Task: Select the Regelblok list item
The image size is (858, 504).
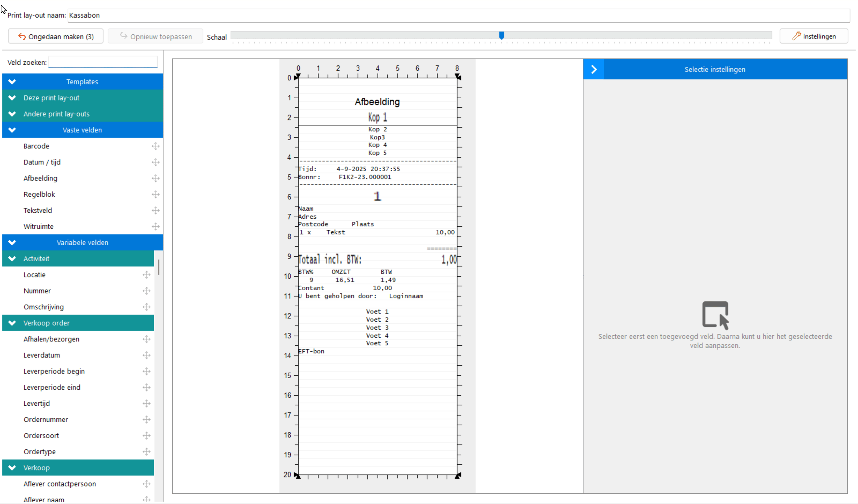Action: 39,194
